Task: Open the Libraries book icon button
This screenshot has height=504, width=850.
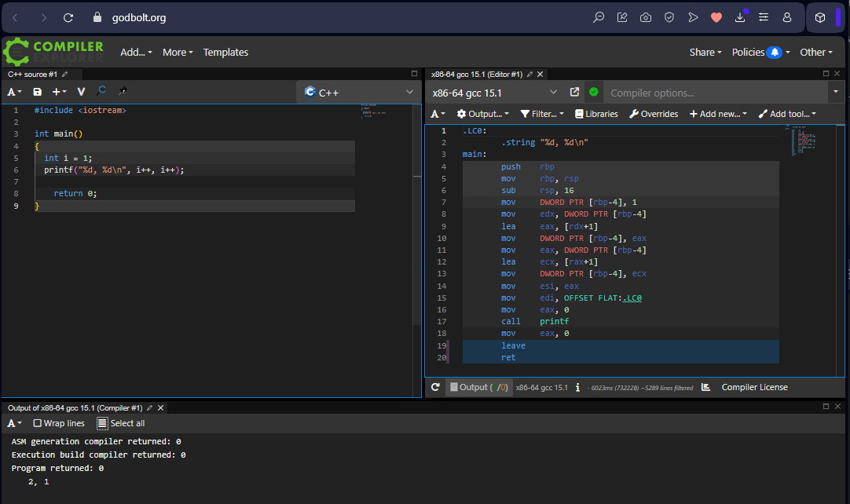Action: click(596, 114)
